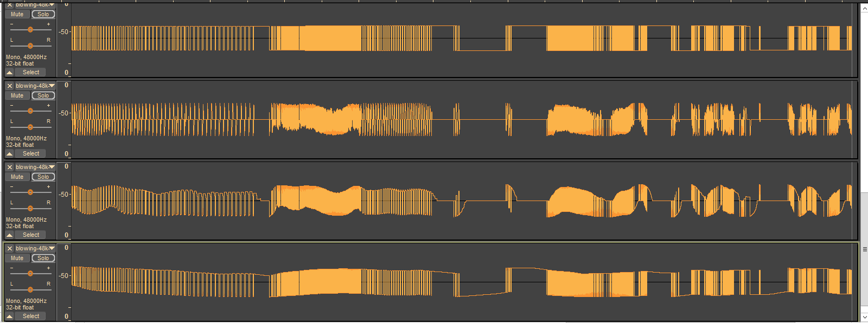Mute the top track
This screenshot has width=868, height=323.
(17, 14)
